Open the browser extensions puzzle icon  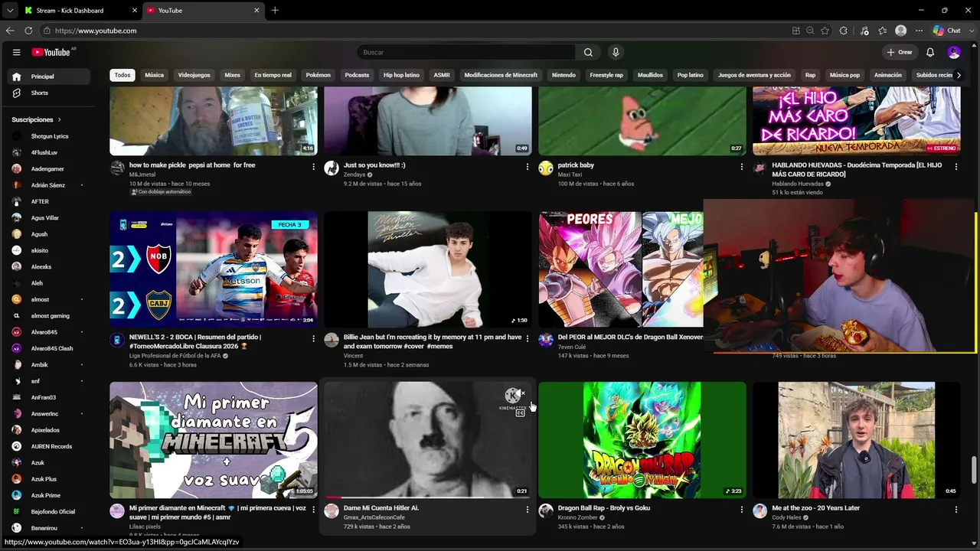tap(844, 31)
